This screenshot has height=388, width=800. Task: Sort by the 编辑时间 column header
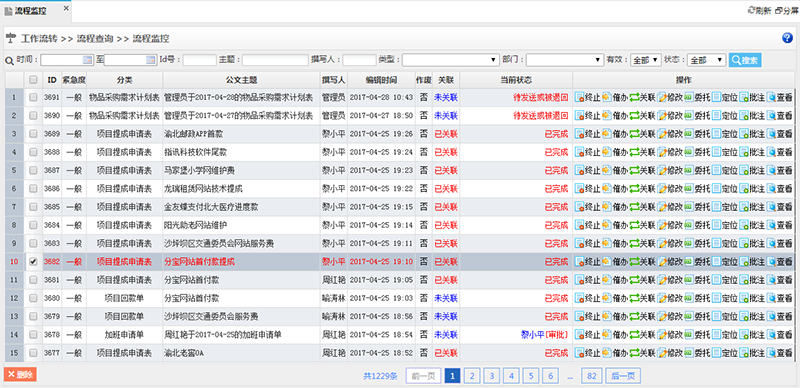coord(381,80)
